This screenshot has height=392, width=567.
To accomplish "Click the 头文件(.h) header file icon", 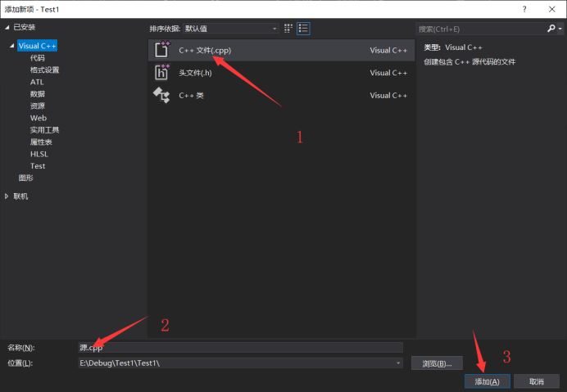I will pyautogui.click(x=161, y=72).
